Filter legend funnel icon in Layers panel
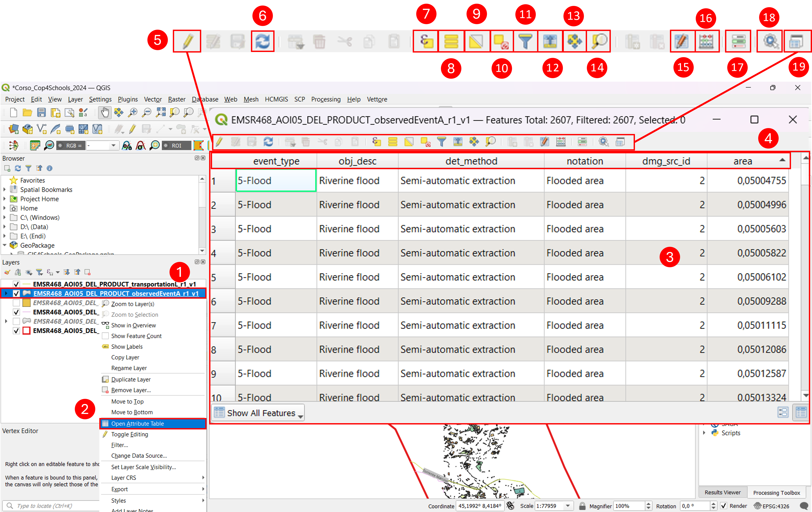This screenshot has height=512, width=812. coord(39,272)
